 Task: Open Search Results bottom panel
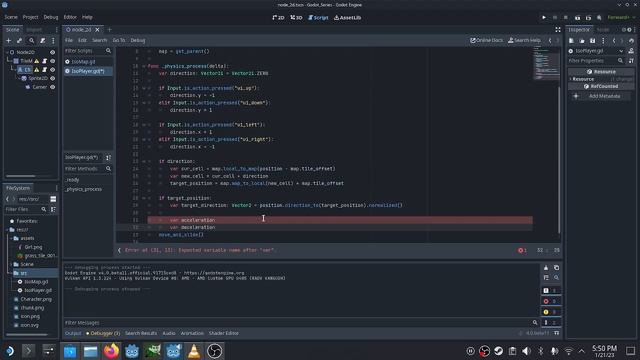click(141, 333)
